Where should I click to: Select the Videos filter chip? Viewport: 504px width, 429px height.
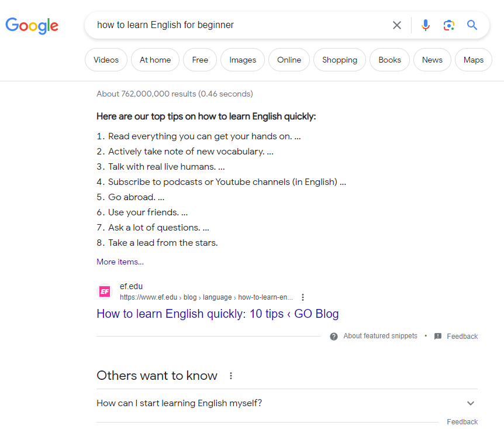[x=106, y=60]
